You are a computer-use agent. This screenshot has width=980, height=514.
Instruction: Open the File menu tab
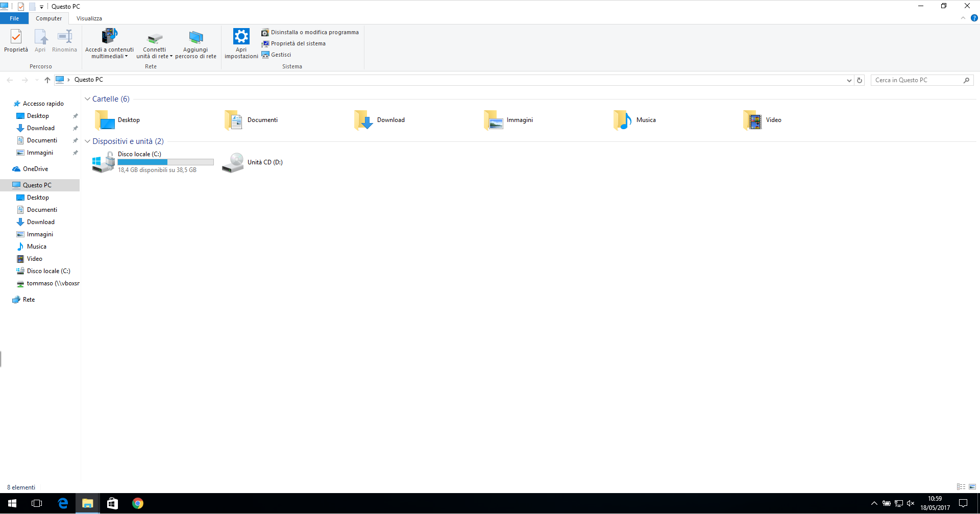pyautogui.click(x=14, y=18)
